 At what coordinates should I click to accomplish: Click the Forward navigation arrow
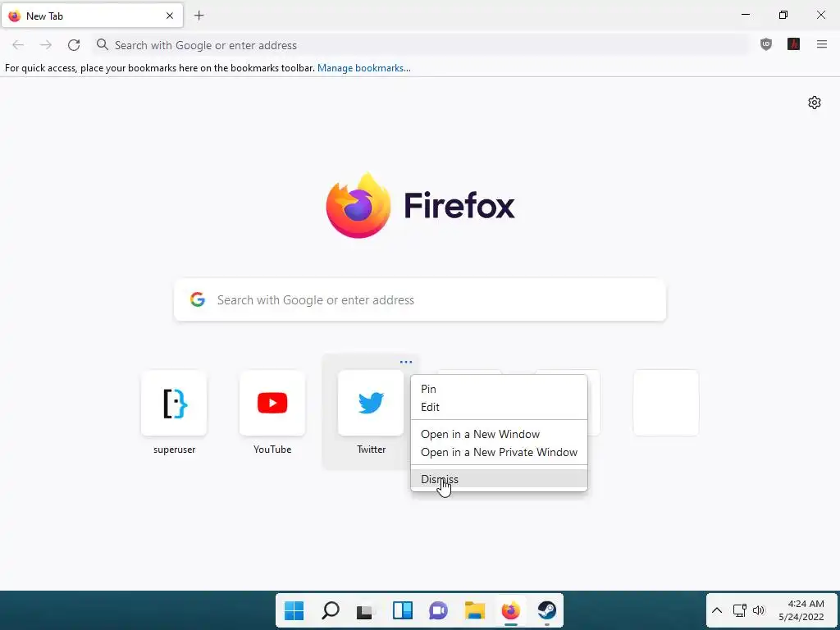click(x=46, y=45)
